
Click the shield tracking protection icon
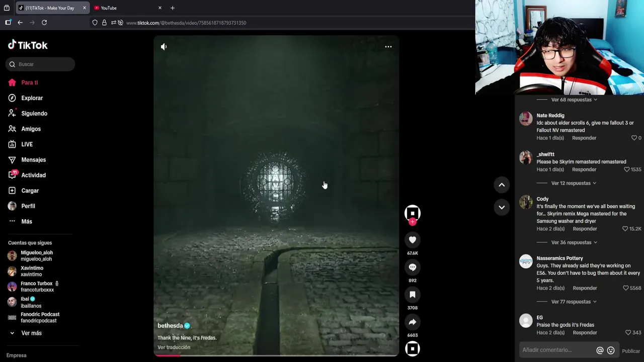95,23
